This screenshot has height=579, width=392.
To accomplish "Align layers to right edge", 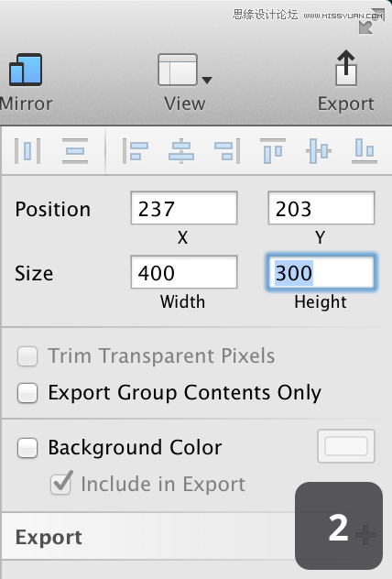I will (227, 150).
